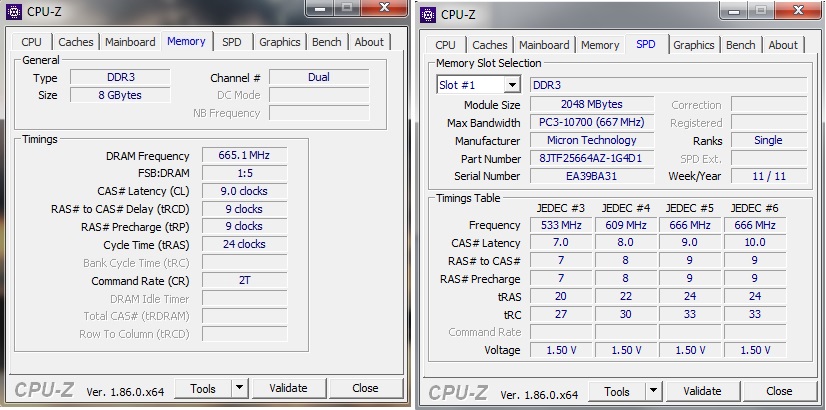Click the 609 MHz JEDEC #4 frequency cell
This screenshot has height=410, width=826.
[626, 225]
